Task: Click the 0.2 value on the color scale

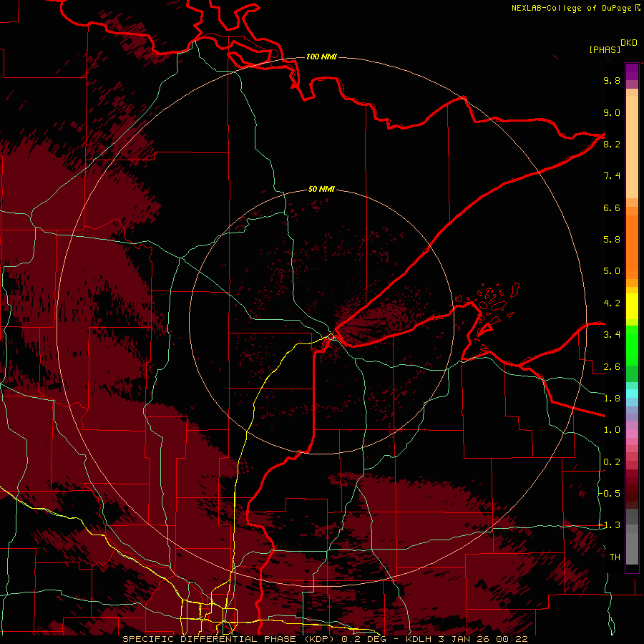Action: [612, 462]
